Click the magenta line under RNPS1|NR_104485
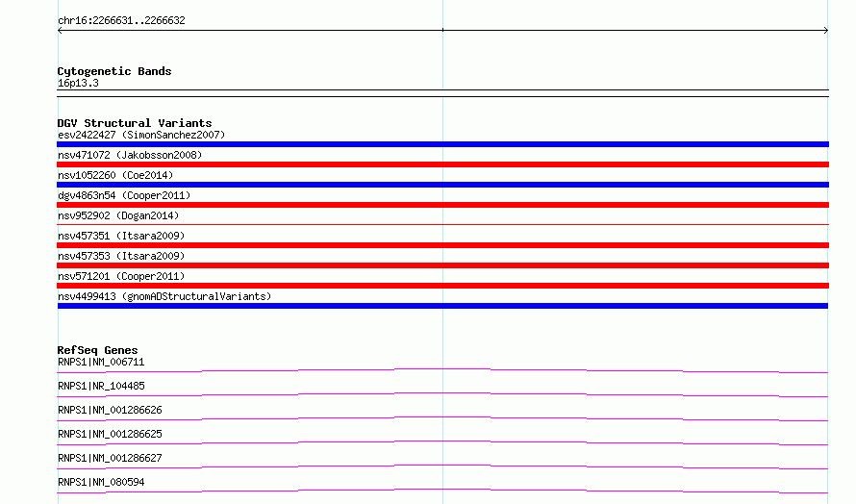Screen dimensions: 856x504 (442, 394)
